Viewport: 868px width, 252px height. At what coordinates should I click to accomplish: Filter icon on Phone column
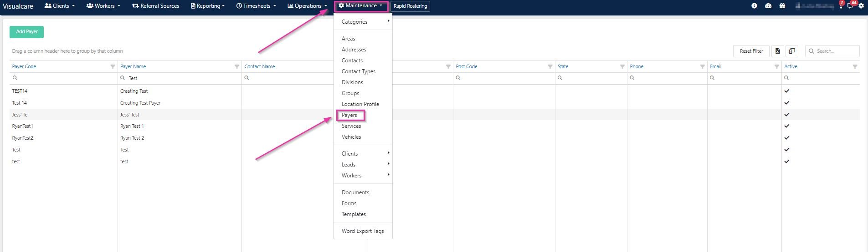pyautogui.click(x=702, y=66)
